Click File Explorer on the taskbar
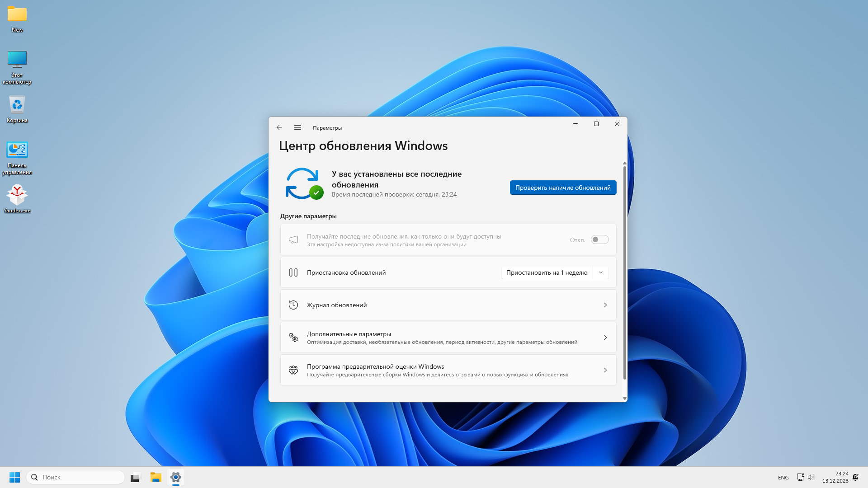Viewport: 868px width, 488px height. (x=156, y=477)
